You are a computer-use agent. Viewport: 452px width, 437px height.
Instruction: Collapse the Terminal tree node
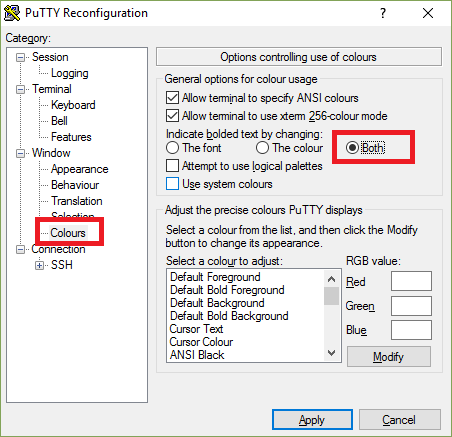(x=21, y=89)
